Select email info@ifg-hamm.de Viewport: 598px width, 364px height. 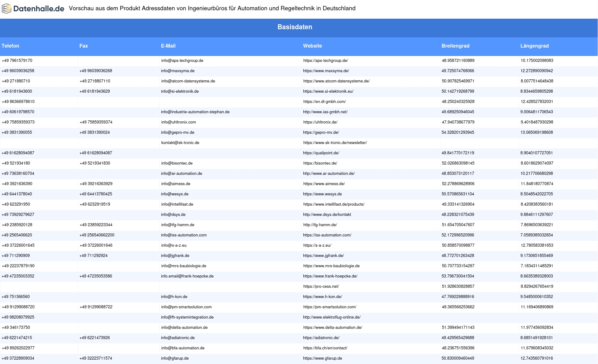click(x=178, y=225)
